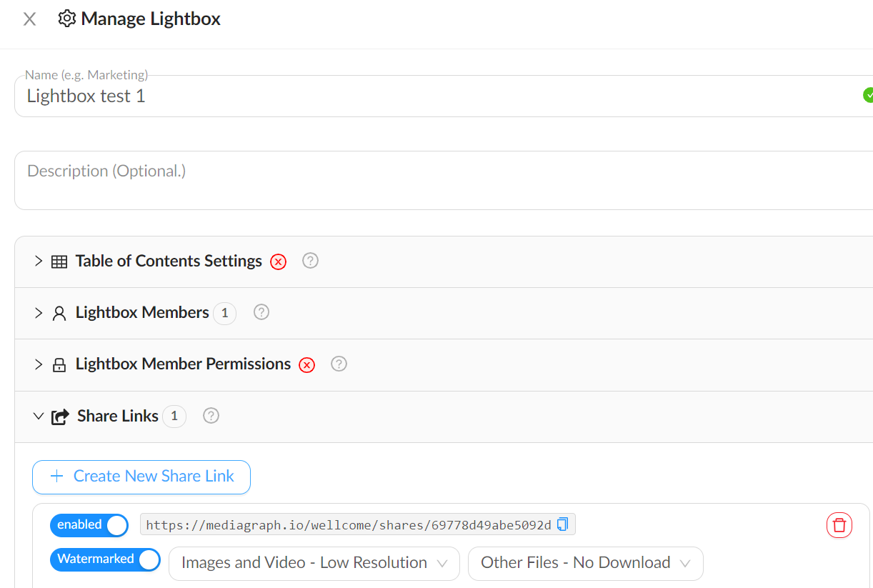
Task: Open help icon for Lightbox Member Permissions
Action: coord(339,364)
